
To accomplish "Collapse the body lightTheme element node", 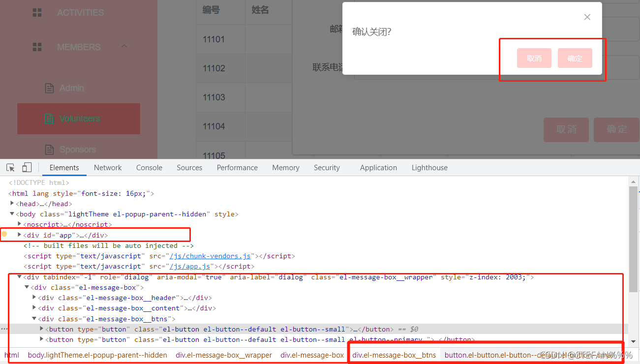I will [x=12, y=214].
